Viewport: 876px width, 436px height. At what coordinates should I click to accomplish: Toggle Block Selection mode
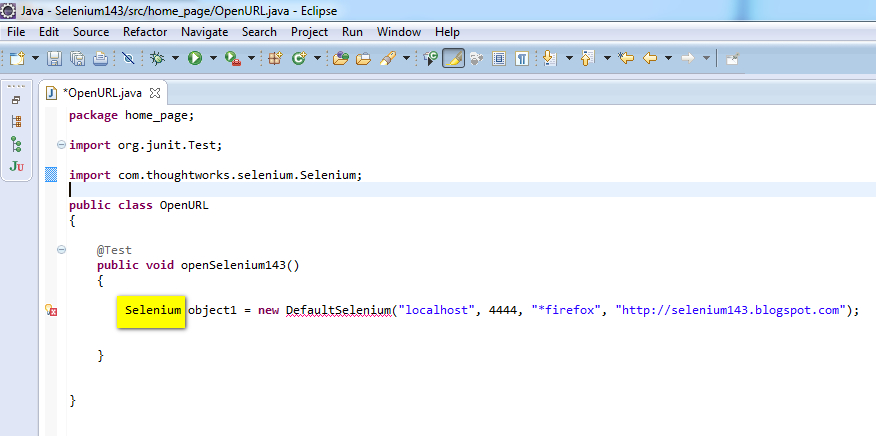pos(499,58)
